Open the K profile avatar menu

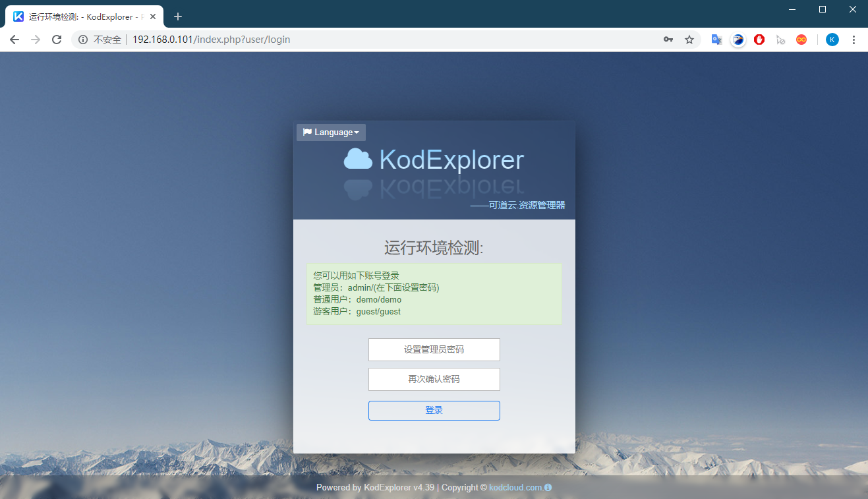[832, 40]
